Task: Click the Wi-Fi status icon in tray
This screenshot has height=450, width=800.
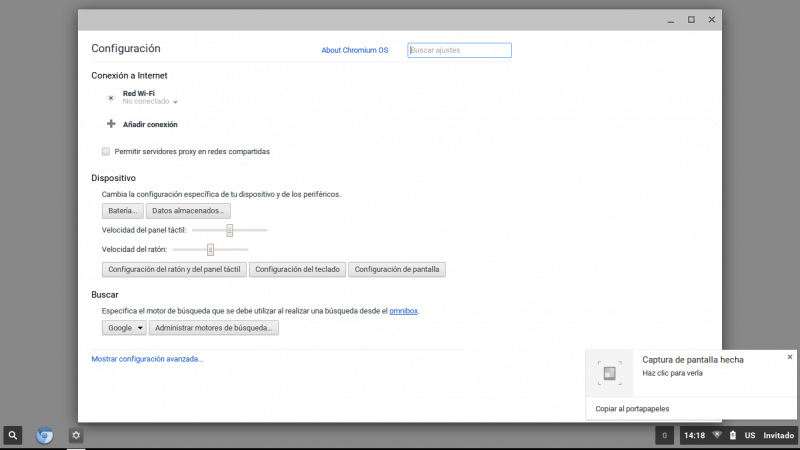Action: coord(717,435)
